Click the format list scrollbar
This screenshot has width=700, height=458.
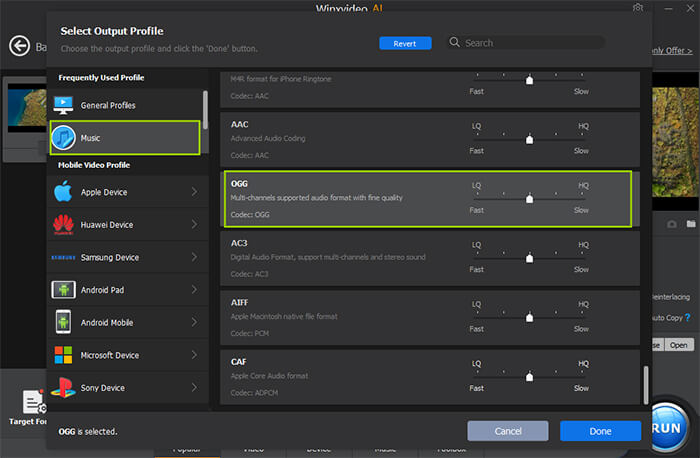point(646,385)
